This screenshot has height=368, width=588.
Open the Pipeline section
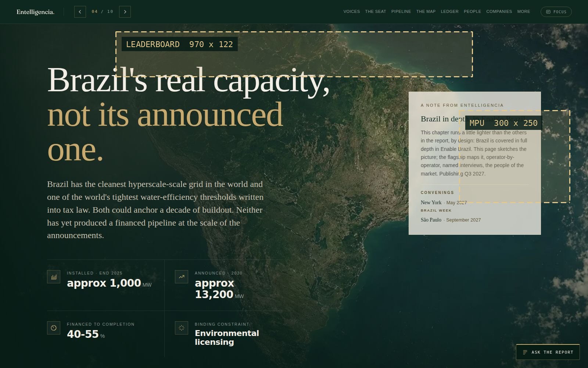point(401,12)
